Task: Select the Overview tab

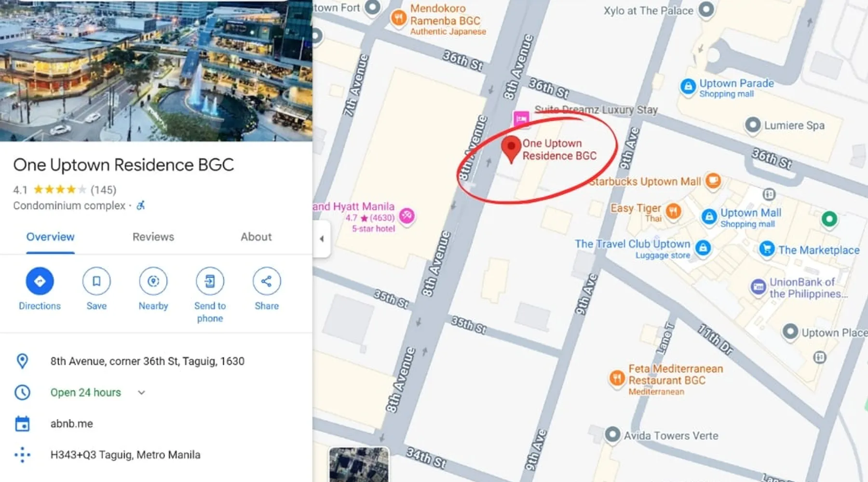Action: tap(50, 237)
